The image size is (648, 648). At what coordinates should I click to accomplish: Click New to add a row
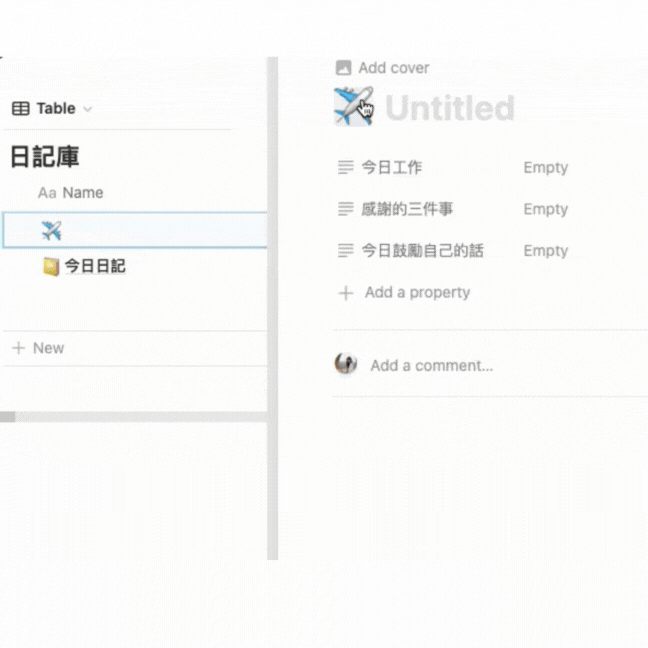click(x=48, y=348)
